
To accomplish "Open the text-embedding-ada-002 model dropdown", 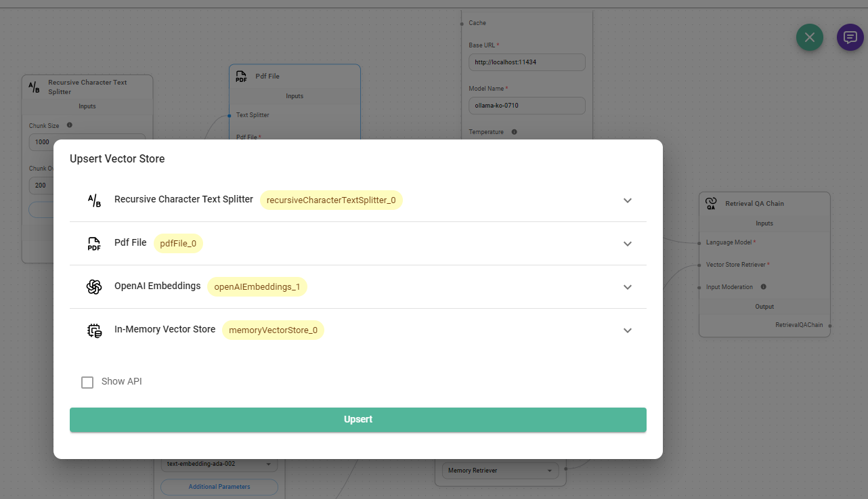I will 219,464.
